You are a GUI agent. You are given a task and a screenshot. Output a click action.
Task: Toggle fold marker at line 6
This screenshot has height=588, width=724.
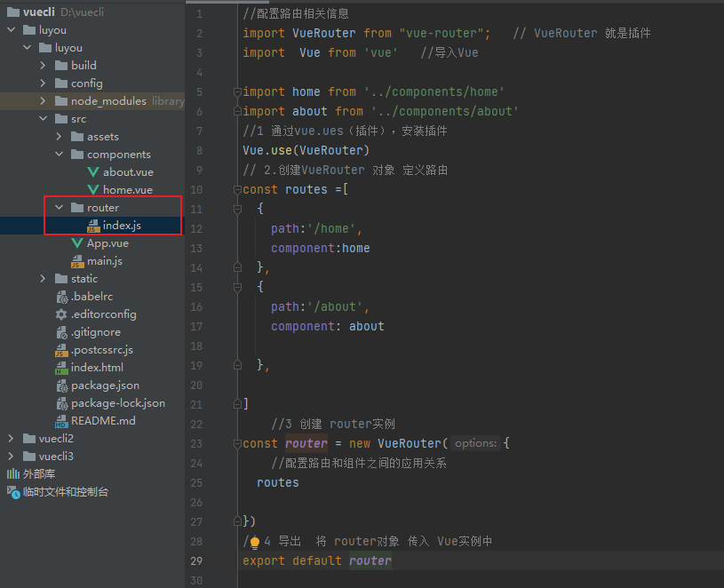click(237, 111)
